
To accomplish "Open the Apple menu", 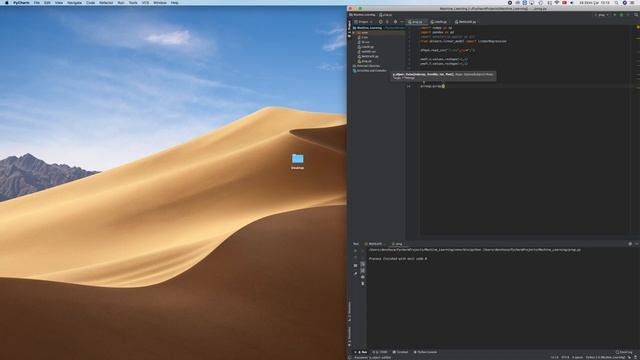I will point(7,2).
